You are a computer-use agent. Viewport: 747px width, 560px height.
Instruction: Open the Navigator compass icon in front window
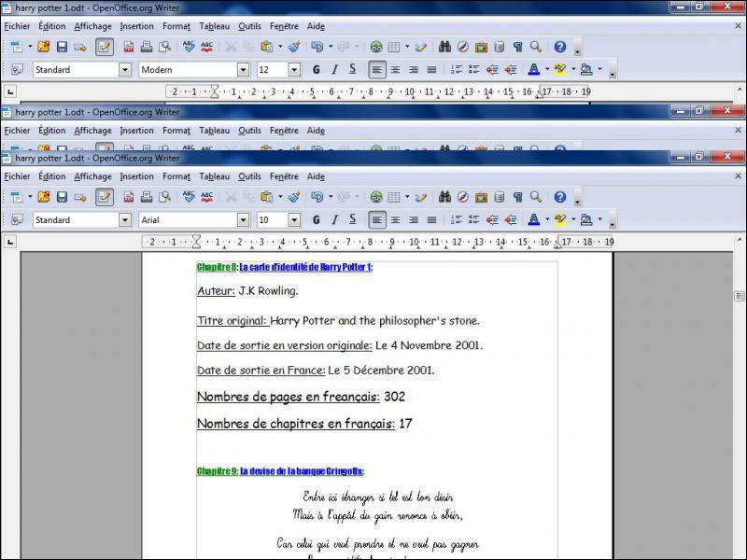point(463,197)
